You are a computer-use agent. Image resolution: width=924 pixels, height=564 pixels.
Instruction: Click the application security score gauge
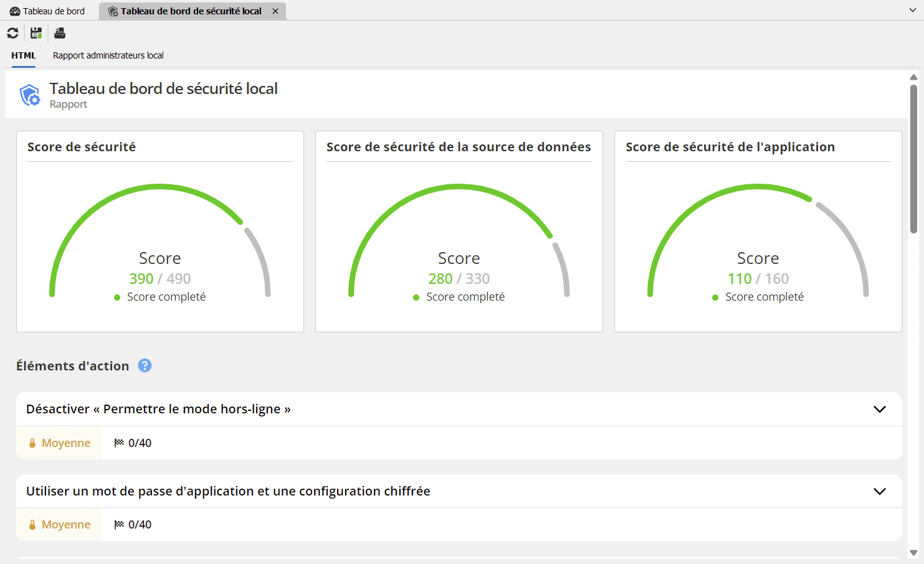(758, 243)
